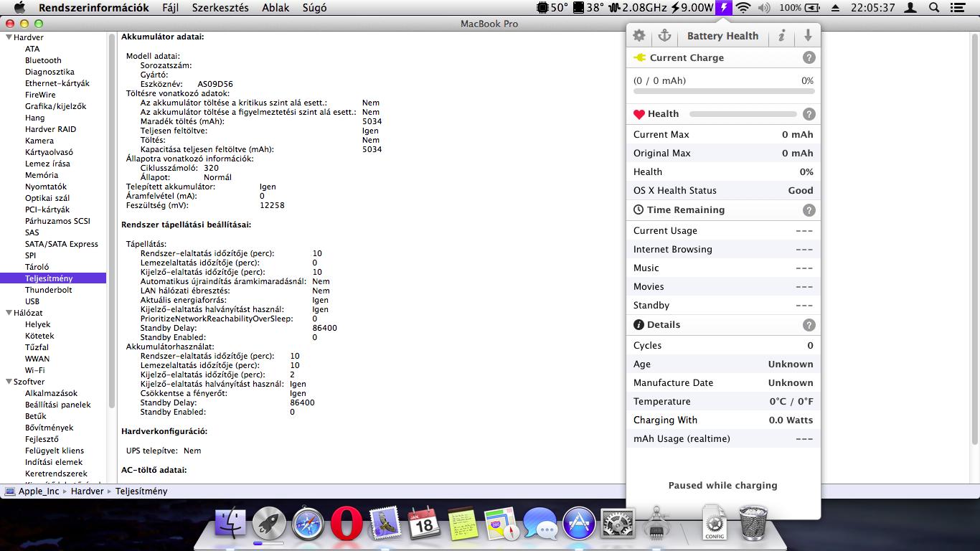Click the Internet Browsing time row
Screen dimensions: 980x551
click(723, 249)
